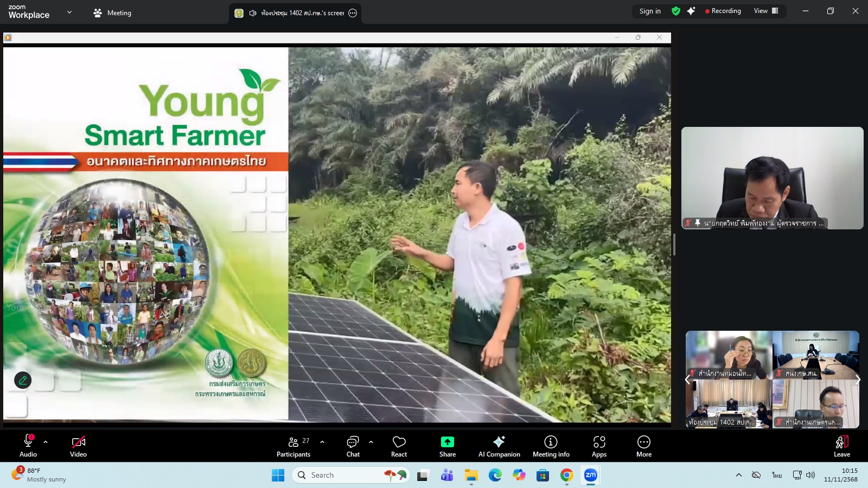Viewport: 868px width, 488px height.
Task: Start your video
Action: click(78, 442)
